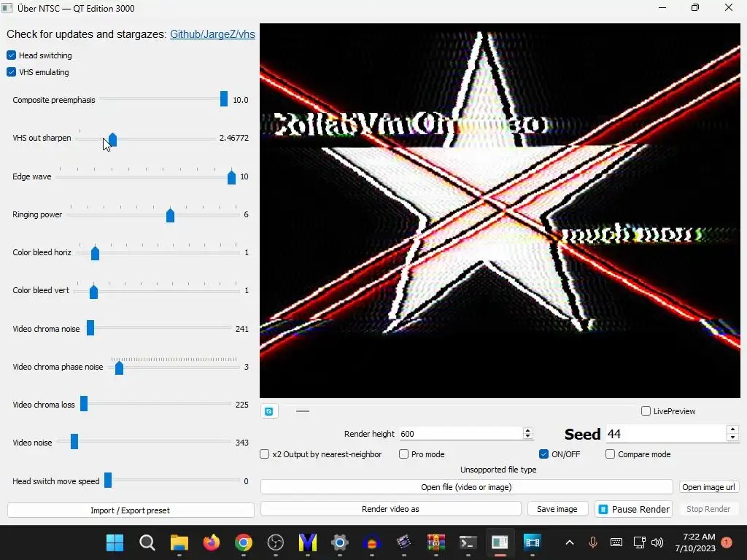The height and width of the screenshot is (560, 747).
Task: Click the Open image url button
Action: pyautogui.click(x=708, y=487)
